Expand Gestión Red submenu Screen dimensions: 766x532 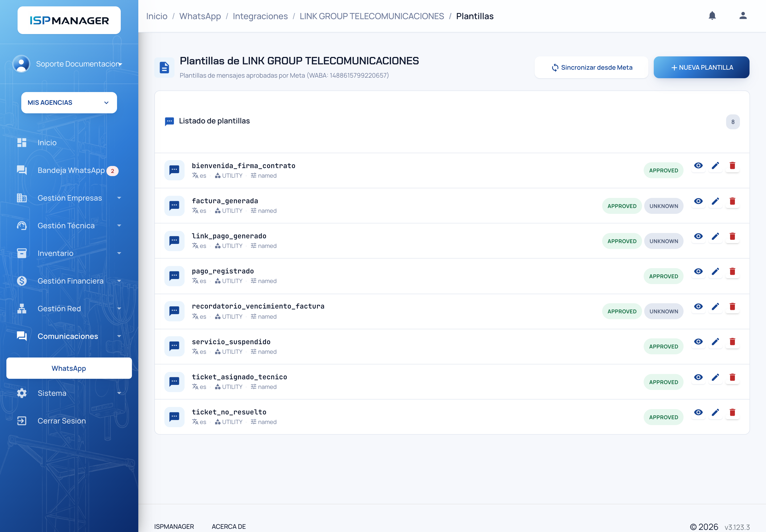[119, 309]
